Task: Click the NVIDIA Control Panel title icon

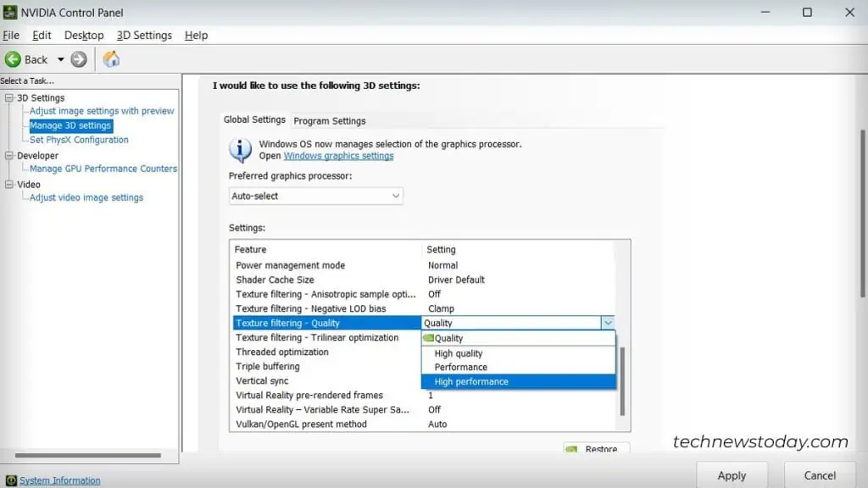Action: pyautogui.click(x=10, y=12)
